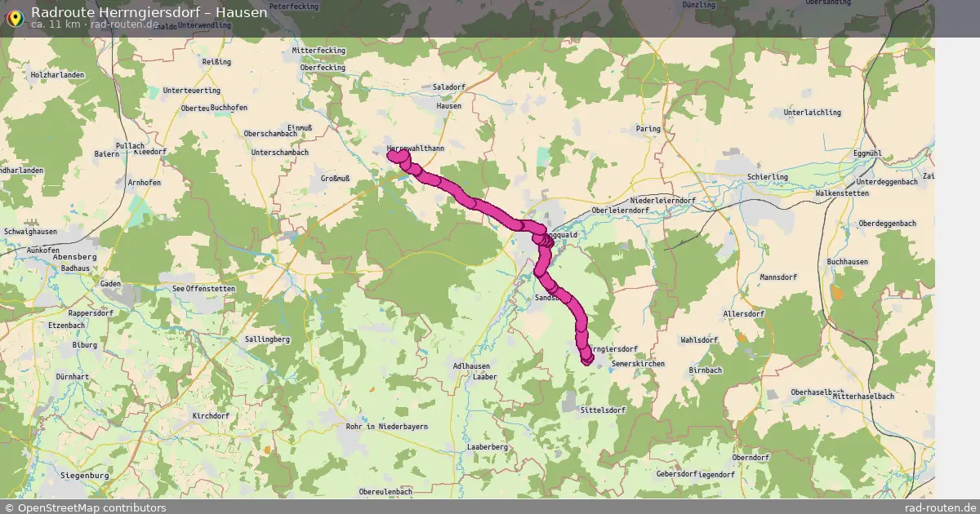The image size is (980, 514).
Task: Click the Adlhausen map label
Action: (472, 366)
